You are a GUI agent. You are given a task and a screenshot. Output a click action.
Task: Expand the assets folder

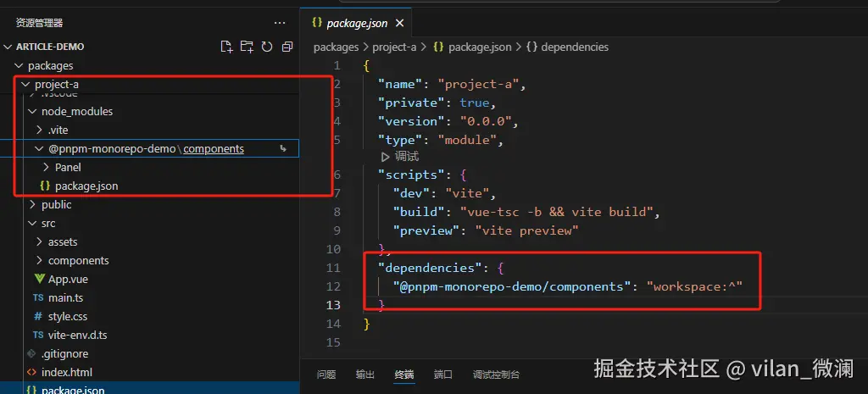click(x=39, y=241)
